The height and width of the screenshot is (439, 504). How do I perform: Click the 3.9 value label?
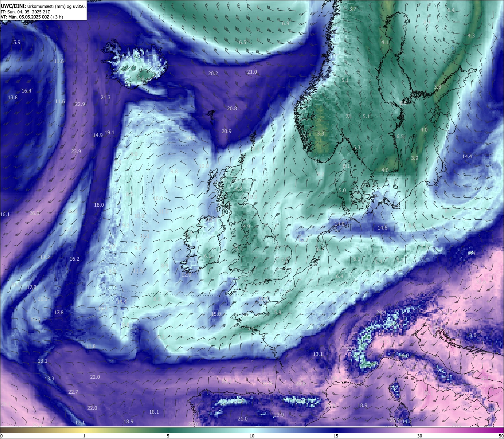point(415,158)
